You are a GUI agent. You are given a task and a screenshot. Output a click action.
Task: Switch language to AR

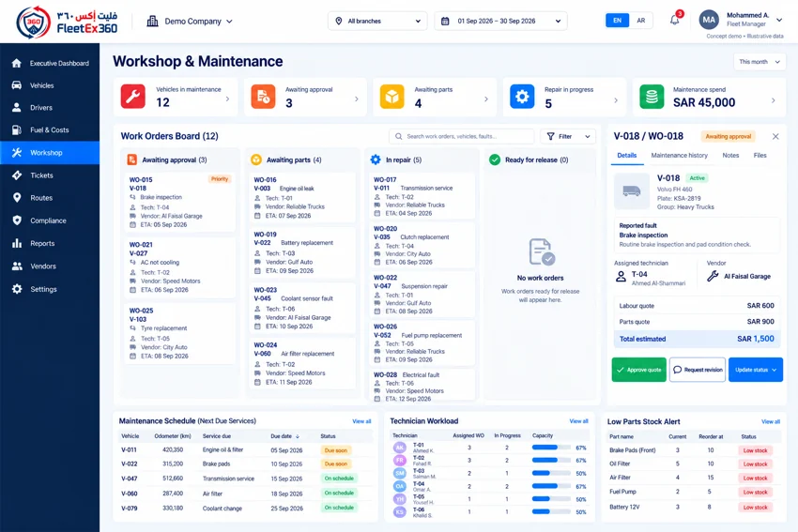point(640,21)
